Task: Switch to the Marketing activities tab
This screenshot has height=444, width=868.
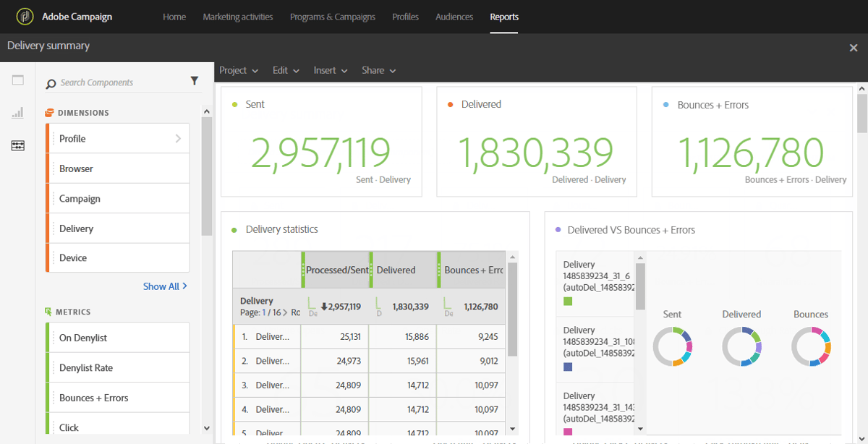Action: tap(238, 17)
